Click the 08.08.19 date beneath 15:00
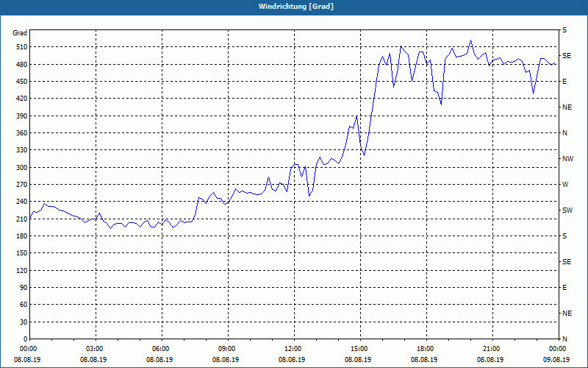The width and height of the screenshot is (588, 368). pos(358,360)
